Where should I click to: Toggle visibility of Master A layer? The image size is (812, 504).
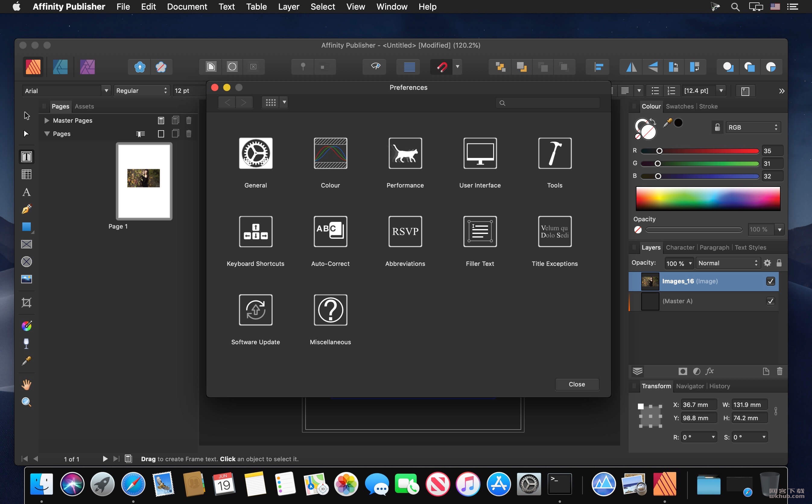pyautogui.click(x=770, y=301)
